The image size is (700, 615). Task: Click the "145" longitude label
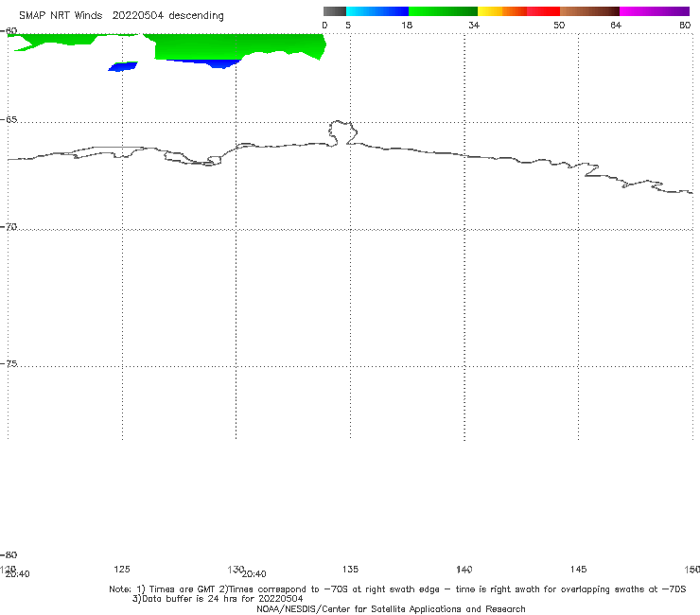[x=578, y=569]
